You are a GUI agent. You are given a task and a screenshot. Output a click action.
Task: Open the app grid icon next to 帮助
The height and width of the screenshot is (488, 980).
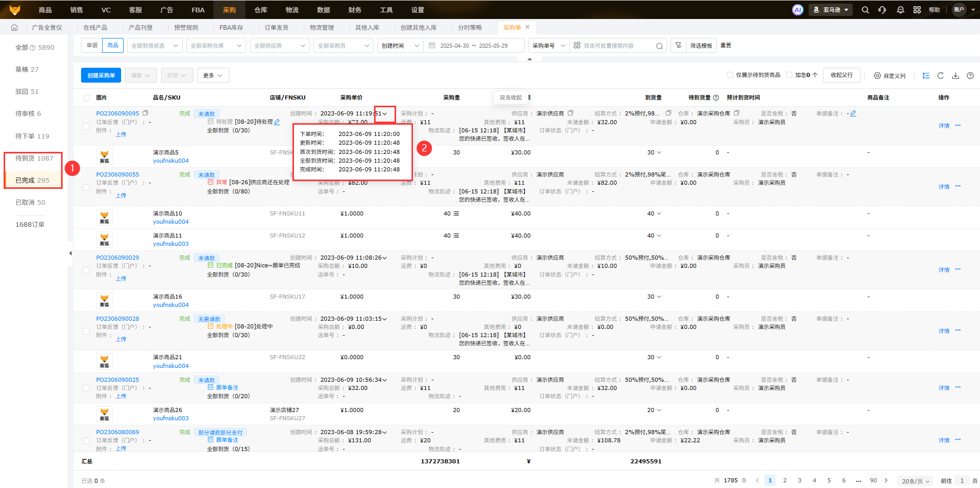click(x=917, y=10)
